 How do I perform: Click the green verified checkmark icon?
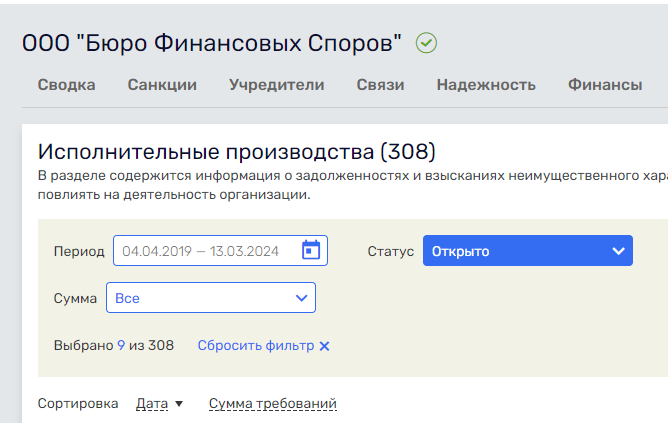427,43
